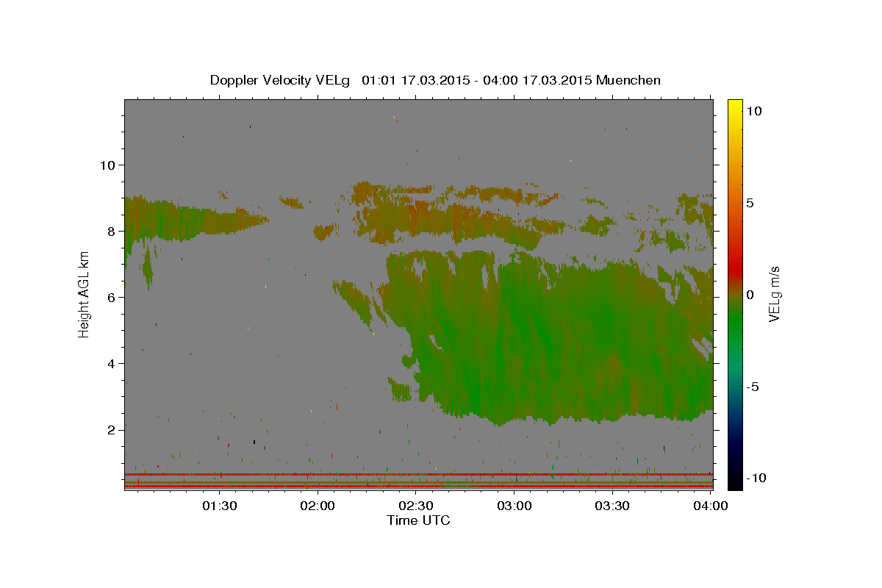The width and height of the screenshot is (882, 588).
Task: Click the 03:30 time tick label
Action: pyautogui.click(x=613, y=506)
